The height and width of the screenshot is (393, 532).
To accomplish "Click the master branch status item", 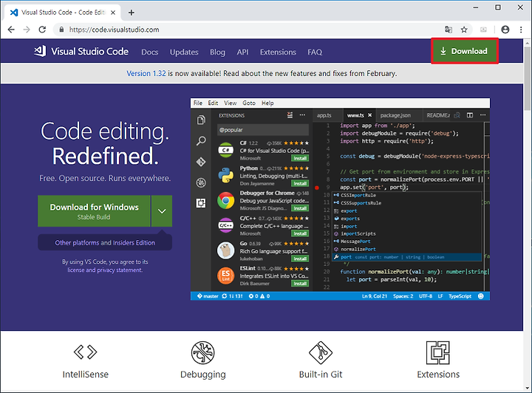I will [x=208, y=296].
